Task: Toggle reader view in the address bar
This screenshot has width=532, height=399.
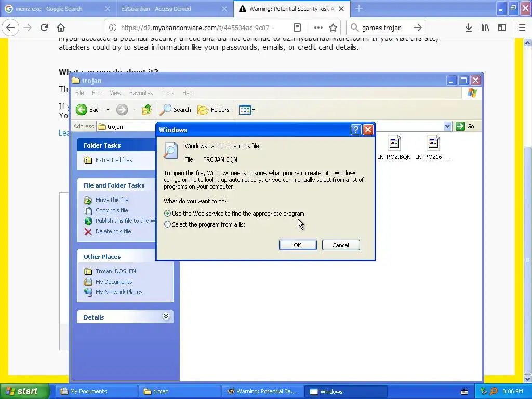Action: click(x=297, y=28)
